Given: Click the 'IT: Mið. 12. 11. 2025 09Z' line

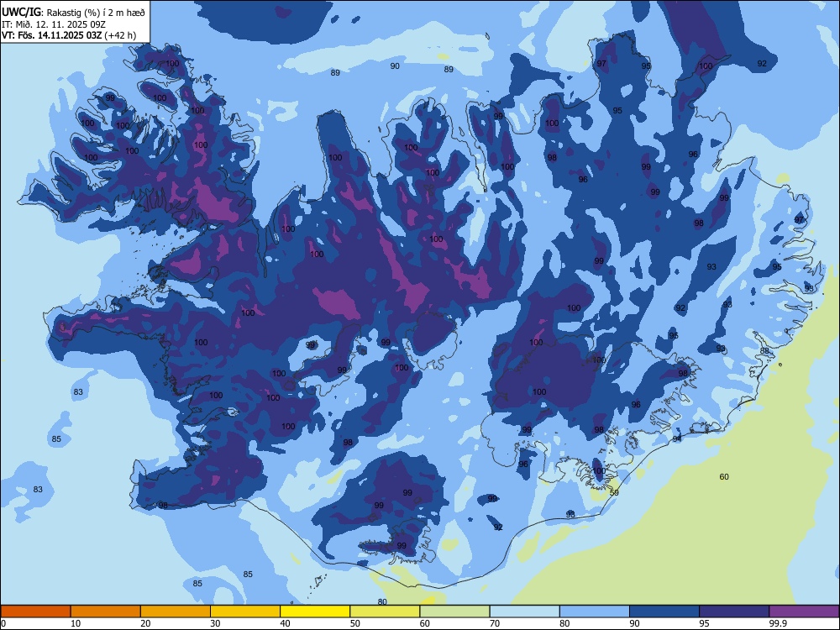Looking at the screenshot, I should click(54, 24).
